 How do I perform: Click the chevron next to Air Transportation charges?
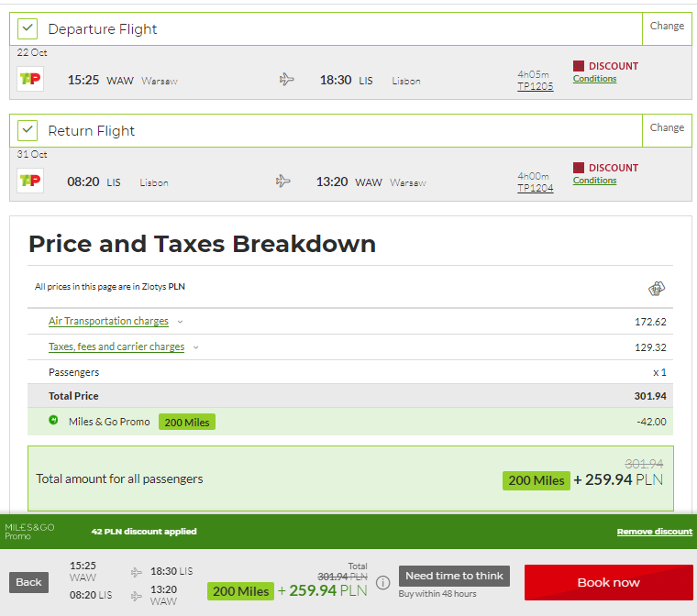(180, 322)
